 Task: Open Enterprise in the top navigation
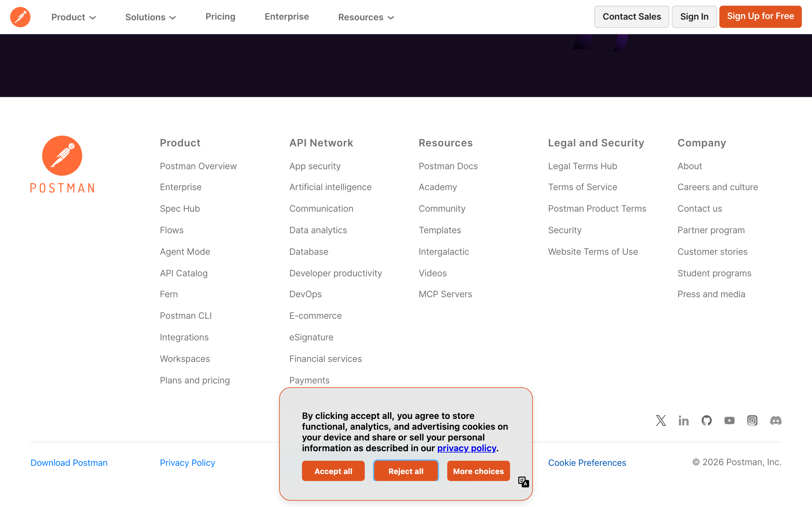tap(286, 17)
